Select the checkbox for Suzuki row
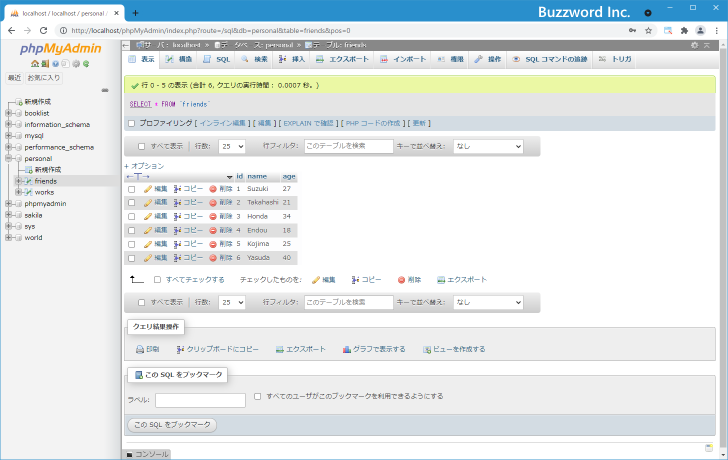 (x=131, y=189)
